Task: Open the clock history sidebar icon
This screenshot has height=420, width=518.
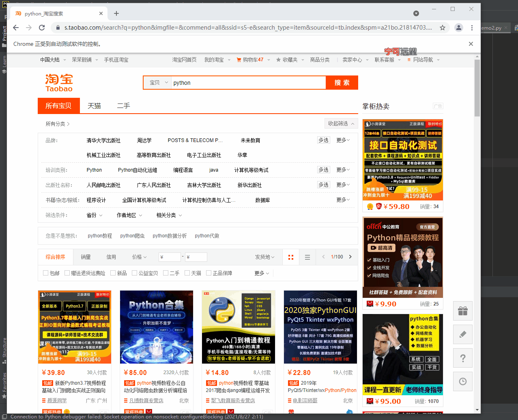Action: tap(463, 381)
